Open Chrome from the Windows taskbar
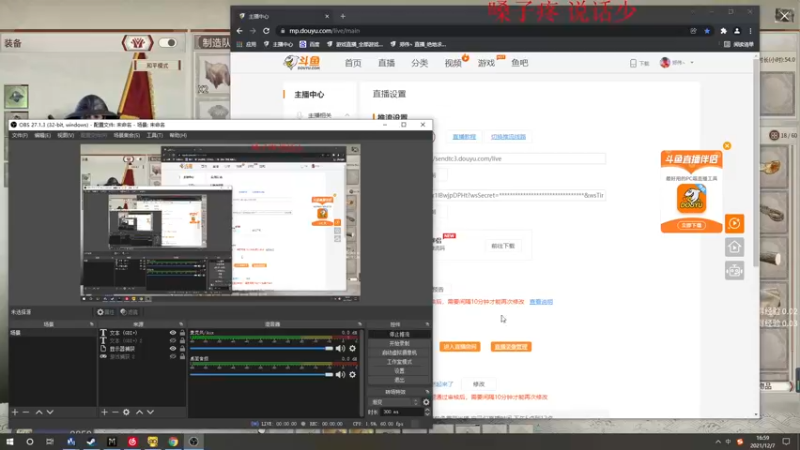The width and height of the screenshot is (800, 450). click(x=173, y=441)
